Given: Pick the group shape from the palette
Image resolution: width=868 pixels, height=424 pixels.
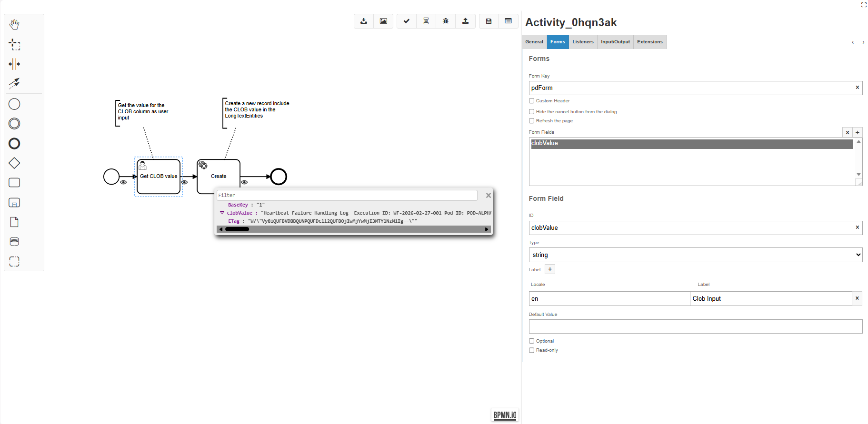Looking at the screenshot, I should tap(14, 261).
